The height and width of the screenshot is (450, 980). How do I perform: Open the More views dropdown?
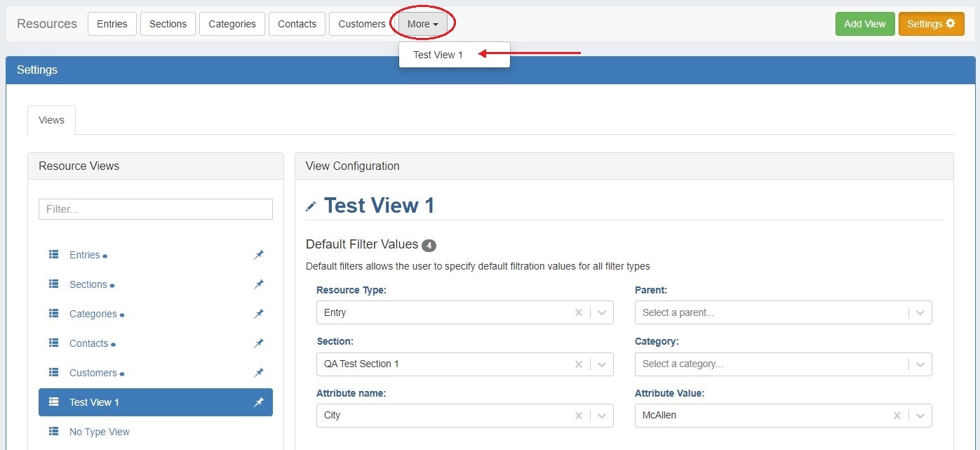pos(422,24)
